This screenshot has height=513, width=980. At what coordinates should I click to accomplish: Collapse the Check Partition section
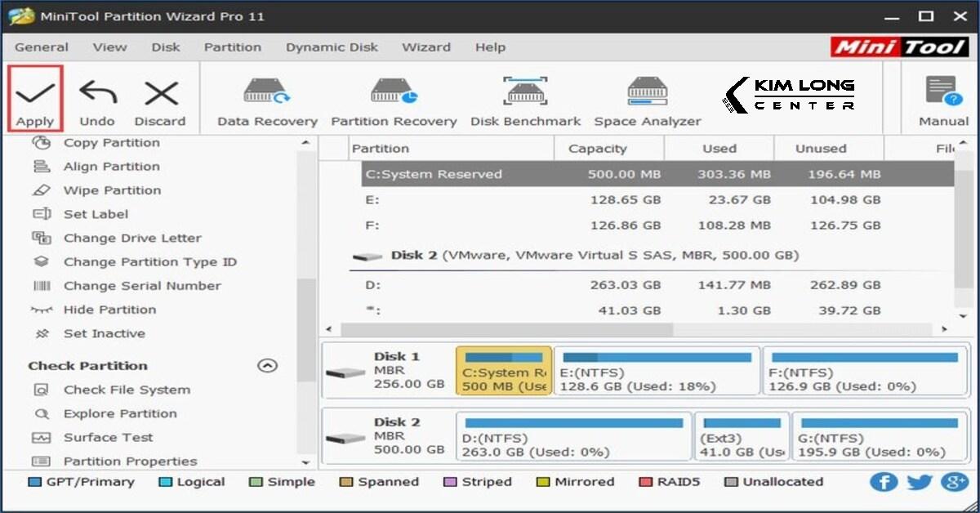[267, 365]
